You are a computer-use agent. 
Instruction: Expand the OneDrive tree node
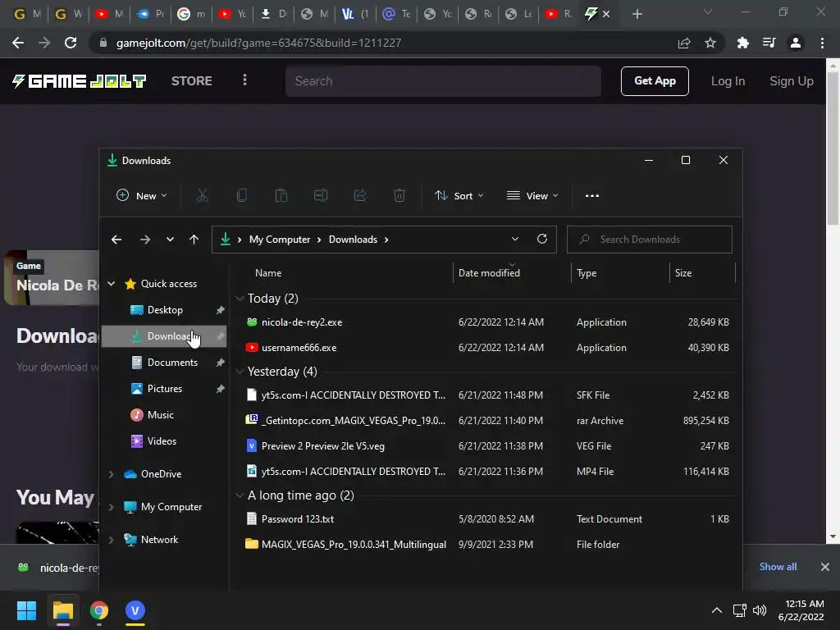(111, 474)
